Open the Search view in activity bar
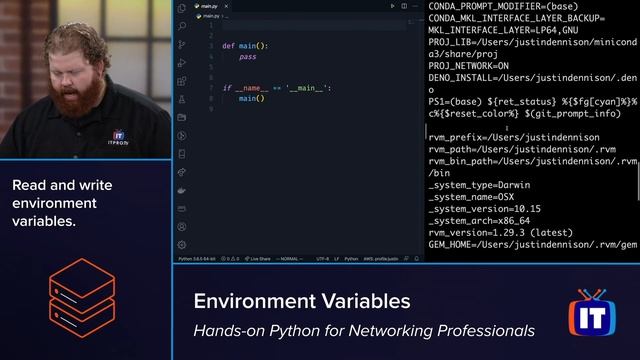This screenshot has width=640, height=360. 182,26
